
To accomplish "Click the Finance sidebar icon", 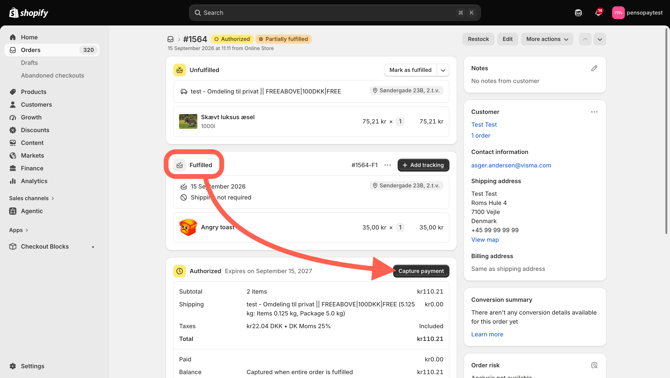I will coord(13,168).
